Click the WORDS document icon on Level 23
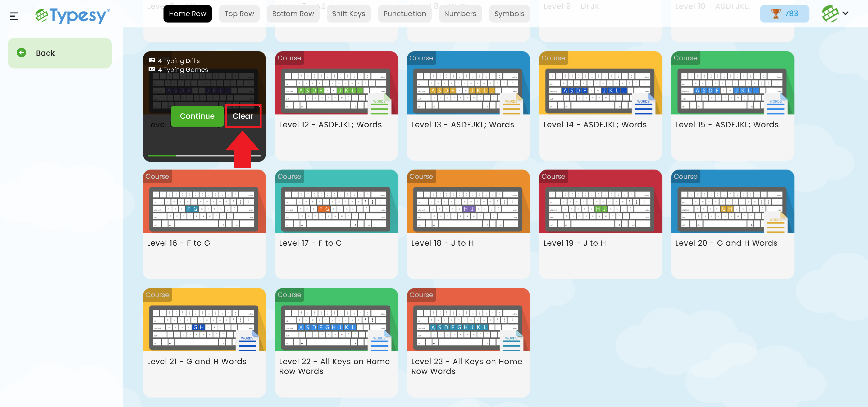Image resolution: width=868 pixels, height=407 pixels. 511,341
